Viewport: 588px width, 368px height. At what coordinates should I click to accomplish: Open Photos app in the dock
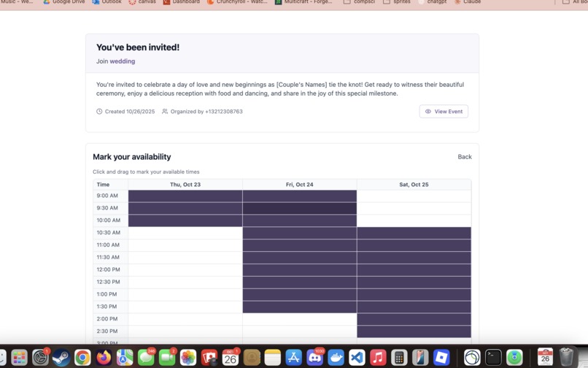click(188, 357)
